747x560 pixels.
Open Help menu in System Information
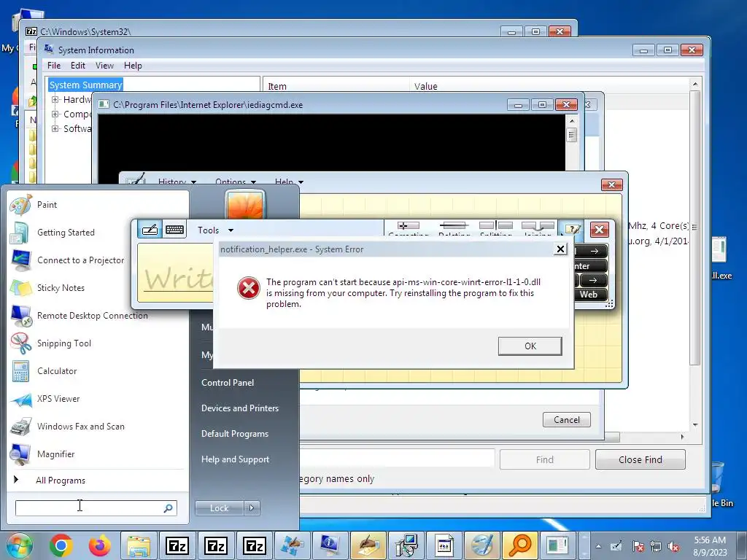point(133,66)
